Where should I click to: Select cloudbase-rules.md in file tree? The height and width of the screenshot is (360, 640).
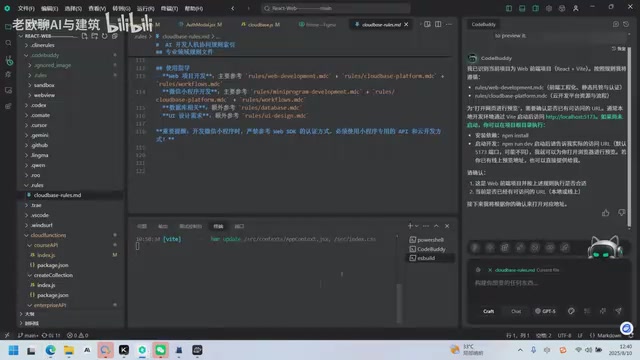57,195
